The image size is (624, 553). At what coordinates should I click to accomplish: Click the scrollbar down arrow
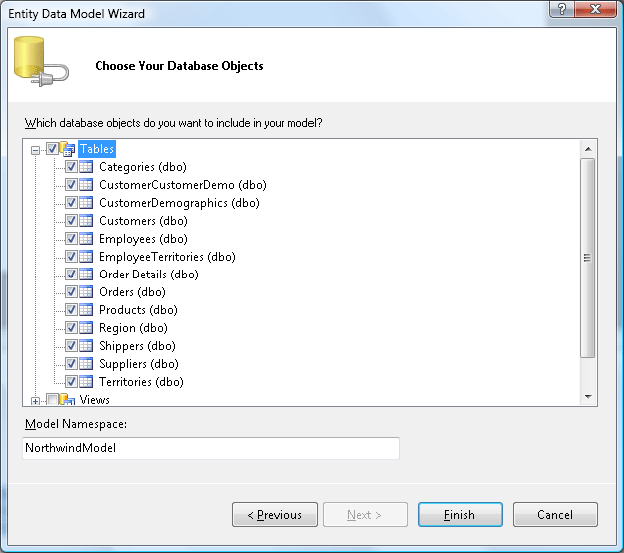588,397
